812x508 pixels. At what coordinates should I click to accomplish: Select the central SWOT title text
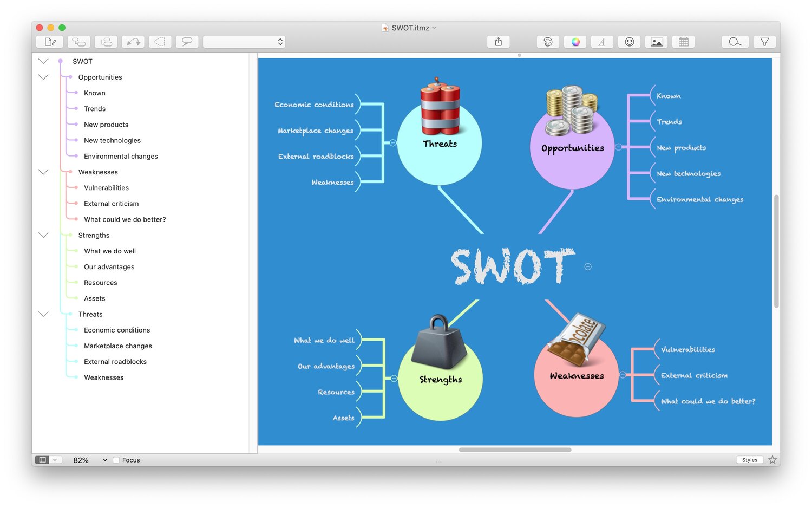pyautogui.click(x=513, y=266)
